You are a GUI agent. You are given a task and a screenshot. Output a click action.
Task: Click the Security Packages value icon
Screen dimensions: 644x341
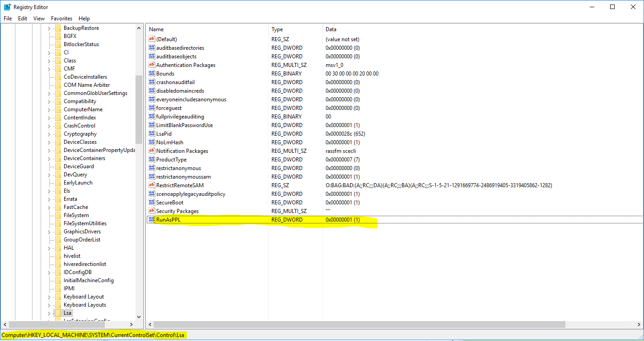click(152, 211)
